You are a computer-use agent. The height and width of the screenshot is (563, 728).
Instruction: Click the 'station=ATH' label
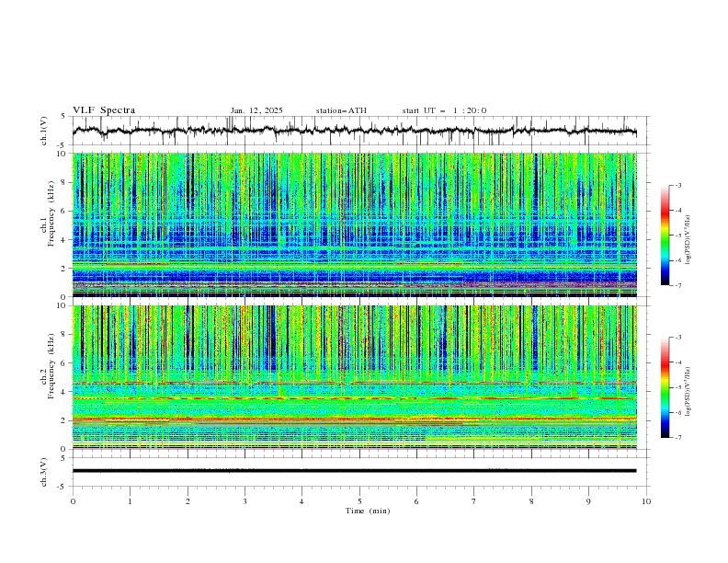(341, 110)
